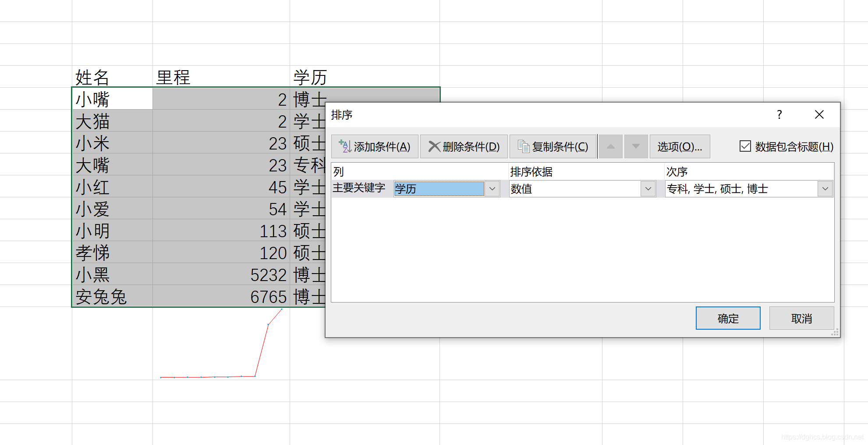The image size is (868, 445).
Task: Select the 里程 header cell
Action: tap(221, 77)
